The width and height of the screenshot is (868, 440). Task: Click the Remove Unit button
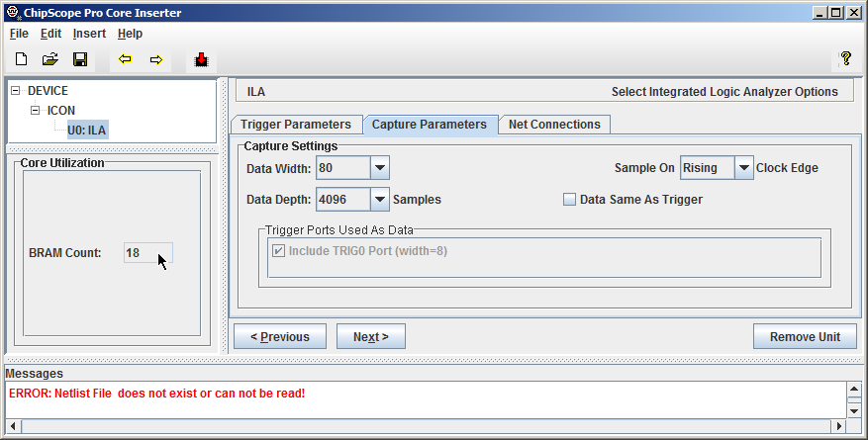click(805, 336)
